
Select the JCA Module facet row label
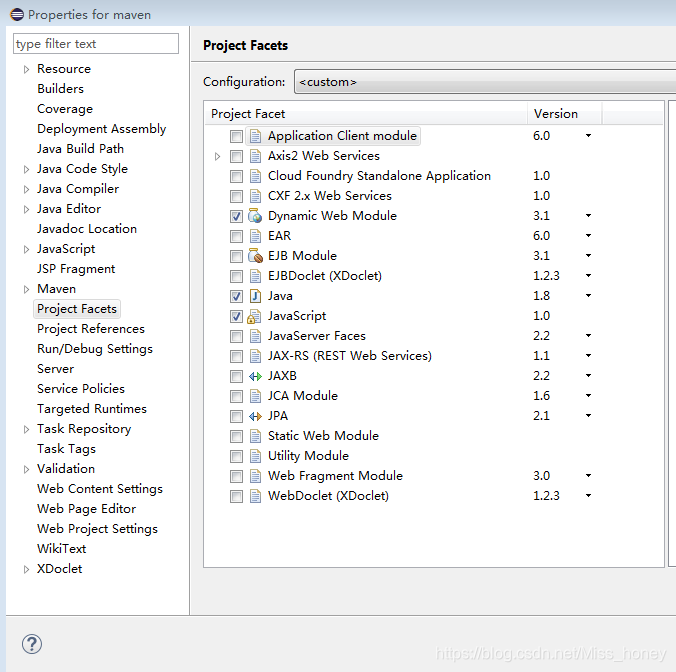click(303, 396)
